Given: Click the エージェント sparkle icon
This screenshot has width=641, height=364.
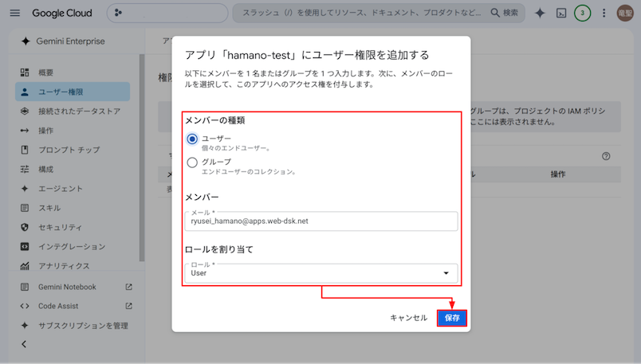Looking at the screenshot, I should [x=25, y=189].
